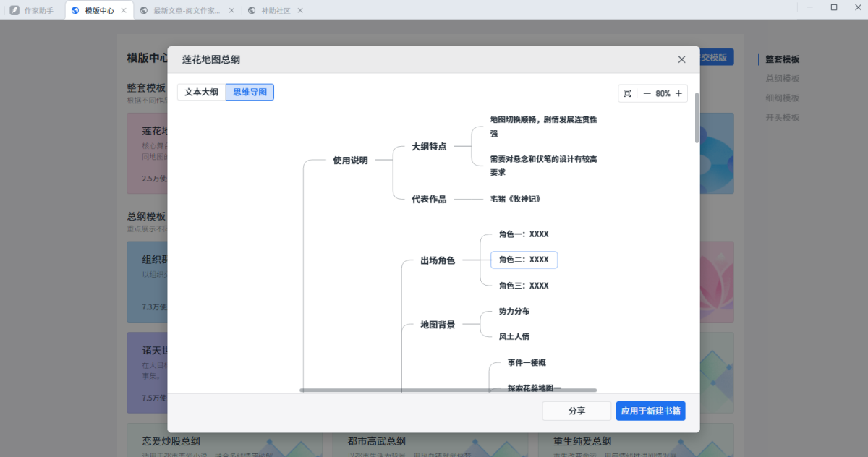Select the 出场角色 branch node
The image size is (868, 457).
click(438, 260)
